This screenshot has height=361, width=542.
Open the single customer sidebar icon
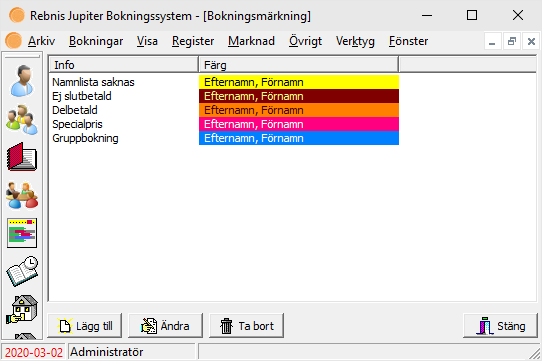click(x=22, y=80)
